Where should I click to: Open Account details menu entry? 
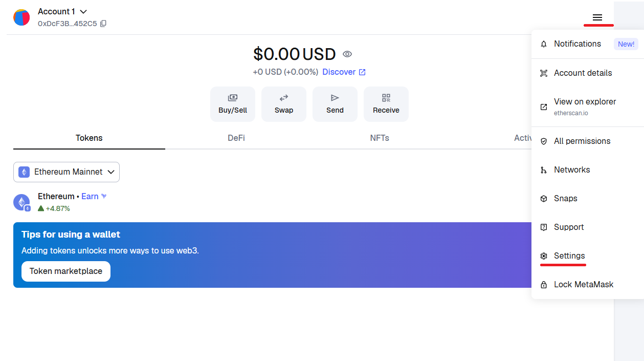[x=583, y=73]
